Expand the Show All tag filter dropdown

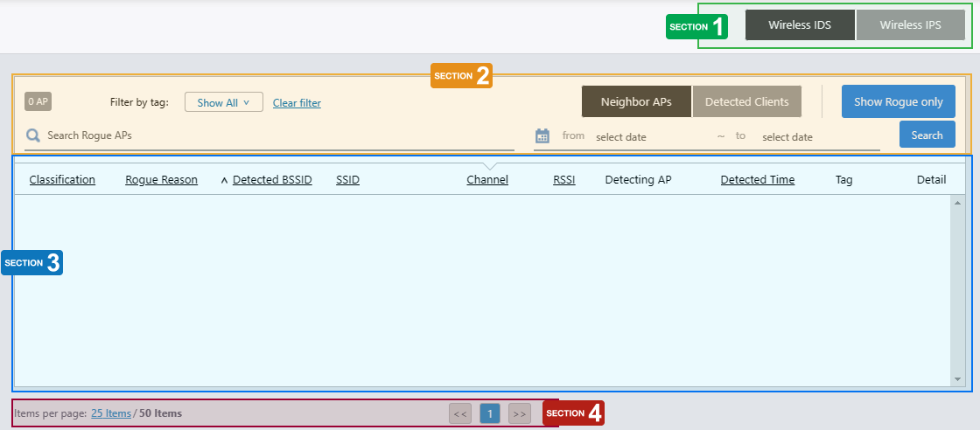(224, 102)
